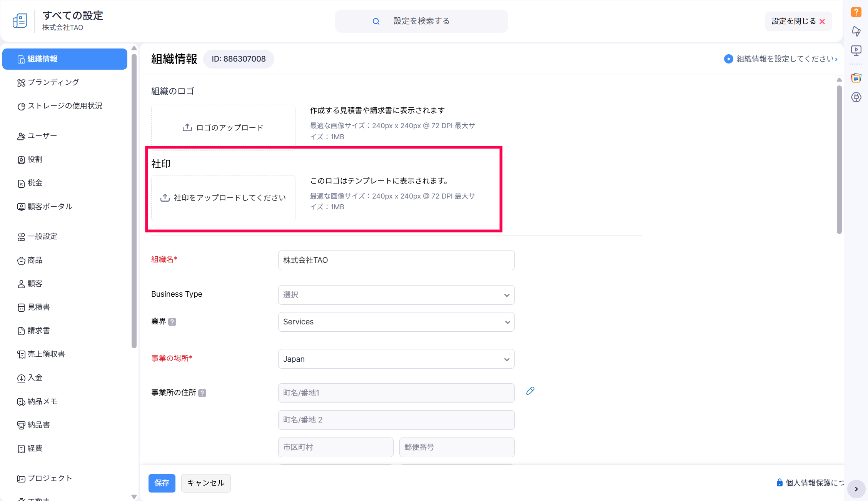Screen dimensions: 868x501
Task: Open the 事業の場所 Japan dropdown
Action: tap(396, 359)
